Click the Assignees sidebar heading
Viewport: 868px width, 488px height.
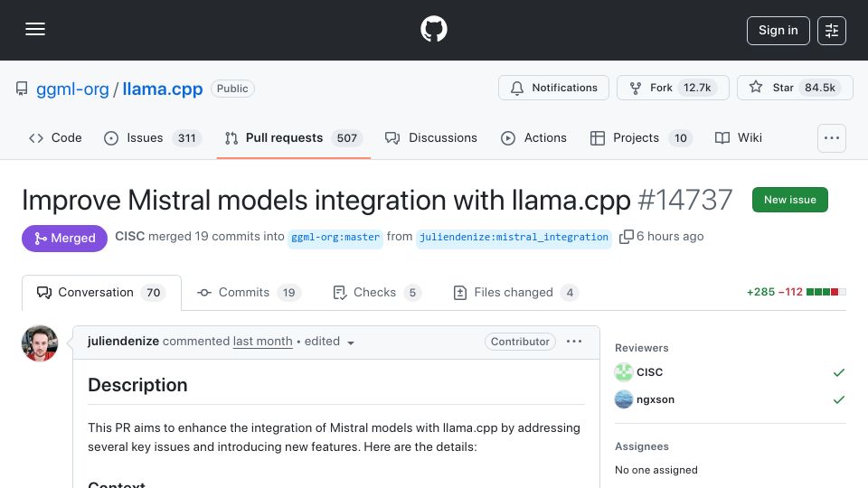click(642, 446)
